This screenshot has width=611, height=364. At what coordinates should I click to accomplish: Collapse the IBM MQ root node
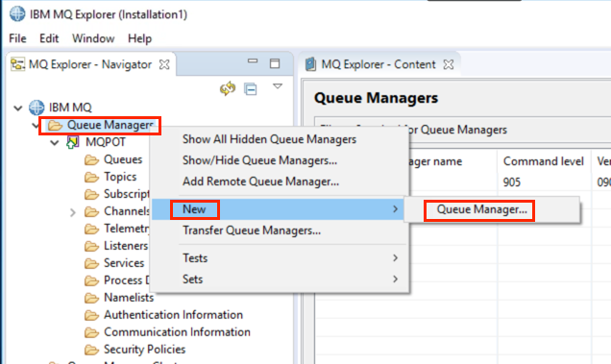point(18,108)
